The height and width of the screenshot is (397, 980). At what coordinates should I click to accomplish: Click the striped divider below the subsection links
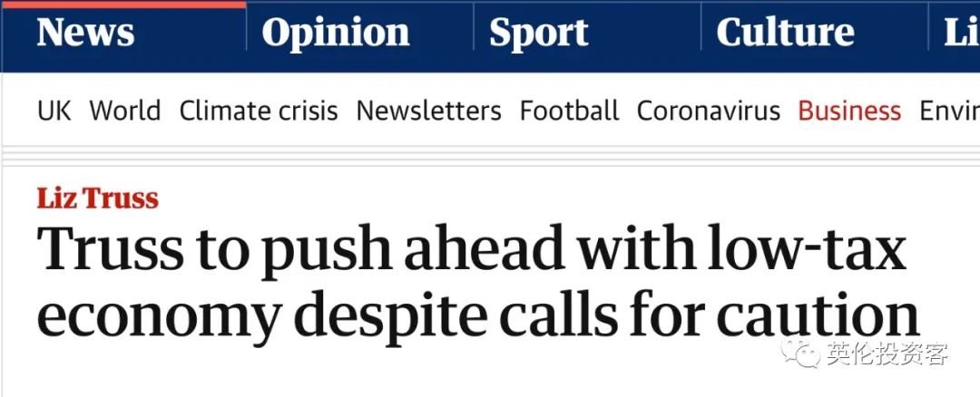490,156
